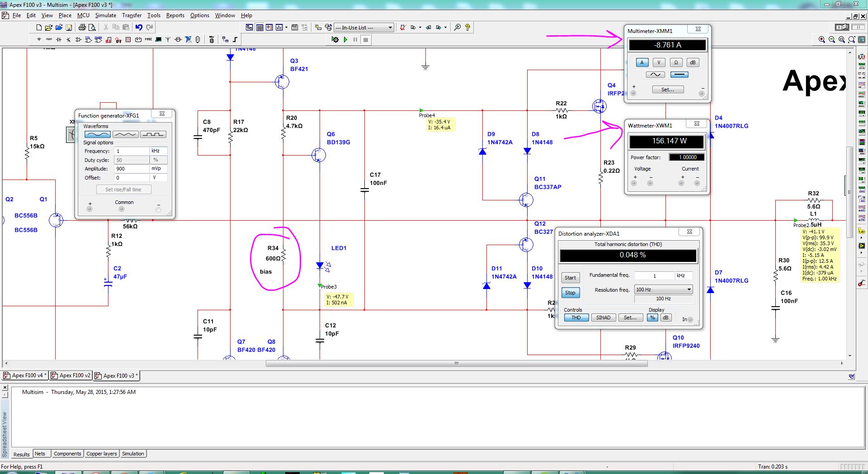Screen dimensions: 868x474
Task: Switch to Apex F100 v4 design tab
Action: click(x=25, y=375)
